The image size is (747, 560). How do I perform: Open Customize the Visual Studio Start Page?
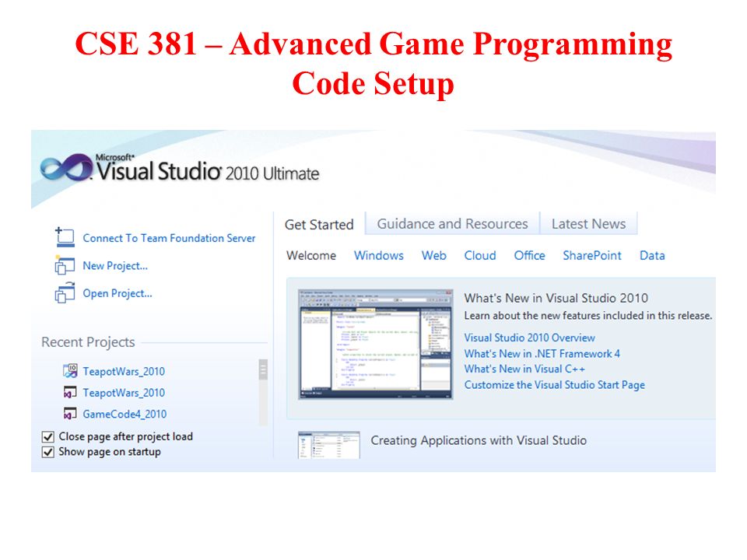(555, 385)
